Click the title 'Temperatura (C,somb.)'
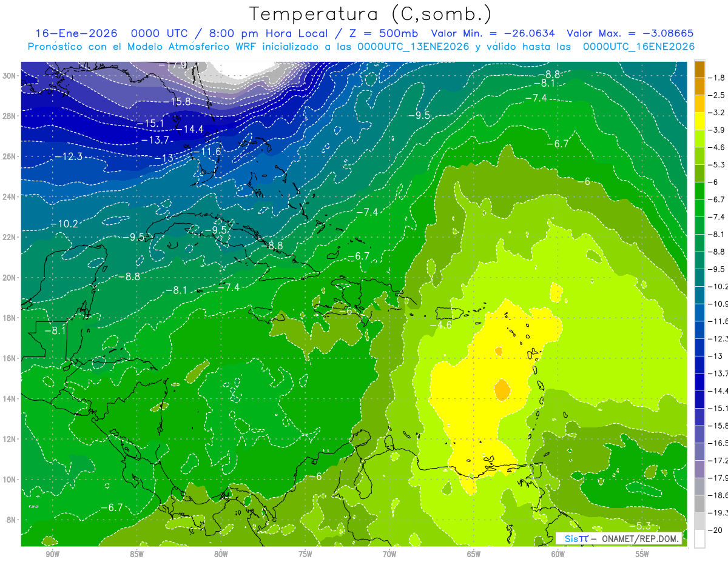The width and height of the screenshot is (728, 562). pyautogui.click(x=370, y=14)
